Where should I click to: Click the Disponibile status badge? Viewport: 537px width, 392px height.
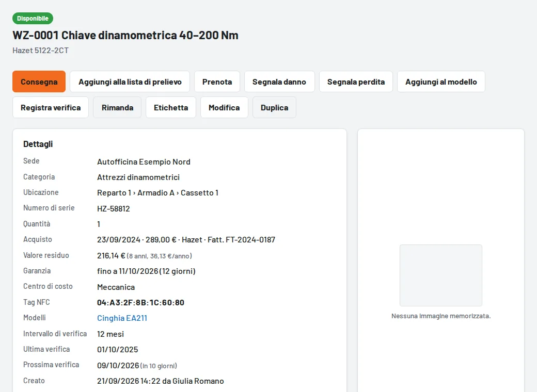(33, 19)
